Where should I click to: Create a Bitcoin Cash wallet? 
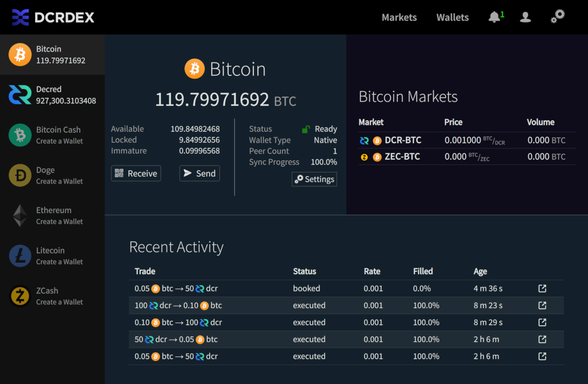click(x=59, y=141)
